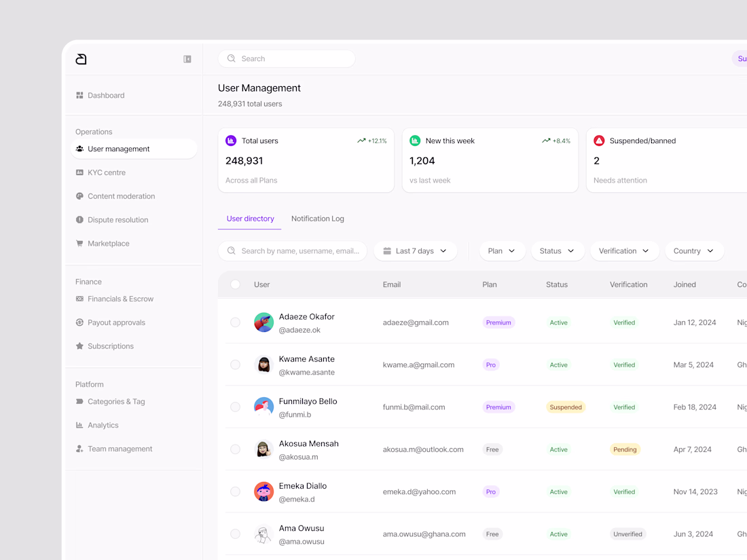
Task: Click the Premium plan badge for Adaeze Okafor
Action: pos(498,322)
